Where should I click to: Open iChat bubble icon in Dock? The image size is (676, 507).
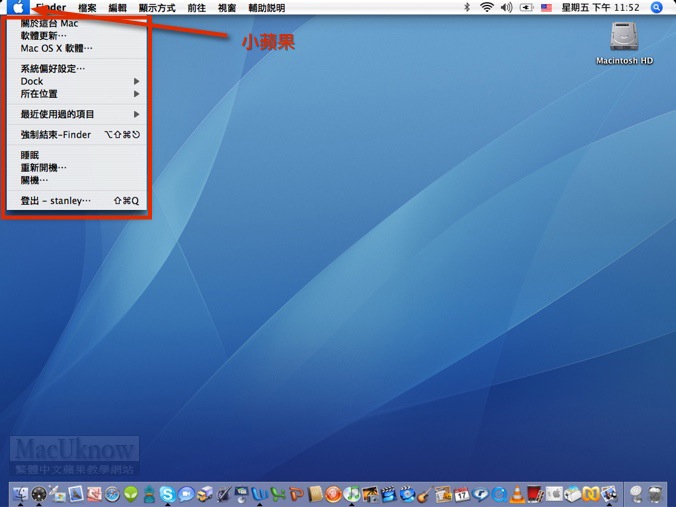click(x=186, y=494)
